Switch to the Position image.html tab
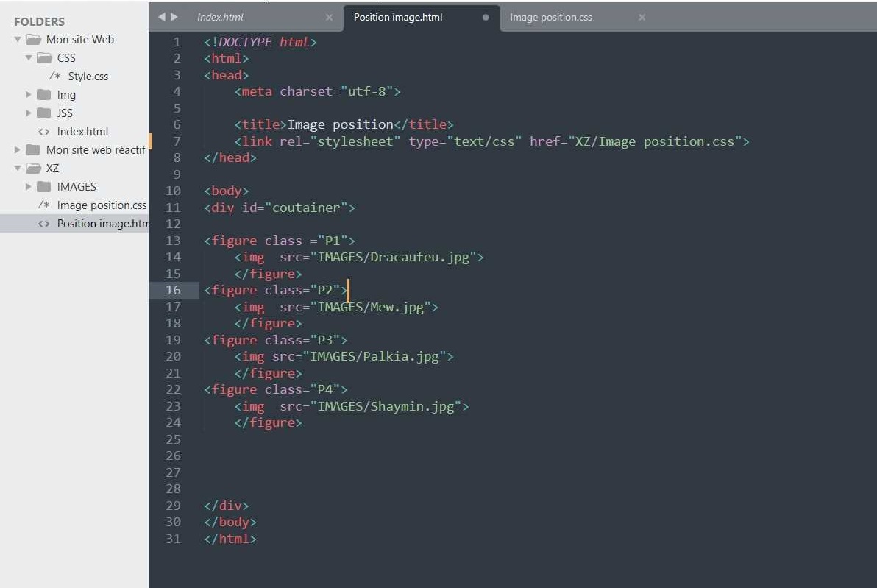Image resolution: width=877 pixels, height=588 pixels. tap(398, 18)
